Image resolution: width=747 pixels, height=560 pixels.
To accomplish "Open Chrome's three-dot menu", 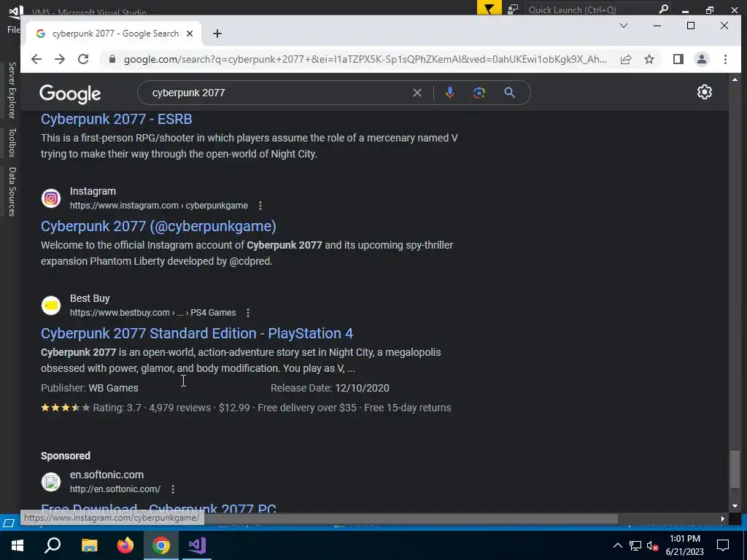I will tap(725, 59).
